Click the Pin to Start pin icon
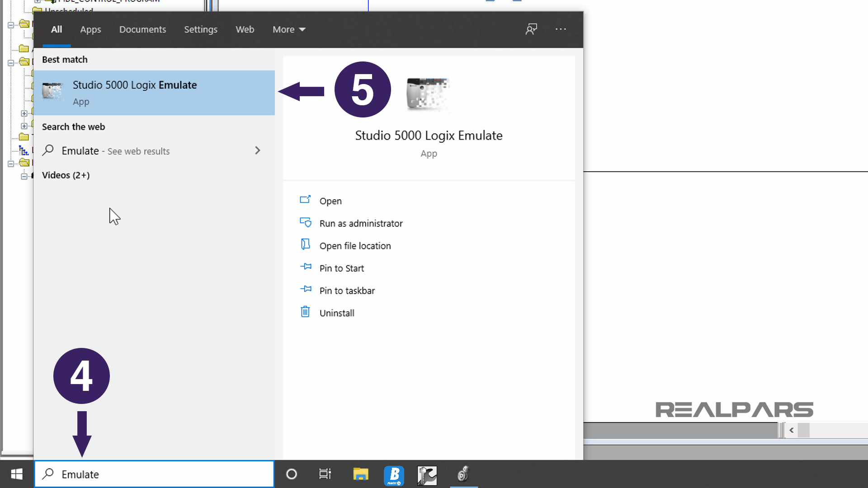Screen dimensions: 868x488 (x=306, y=267)
